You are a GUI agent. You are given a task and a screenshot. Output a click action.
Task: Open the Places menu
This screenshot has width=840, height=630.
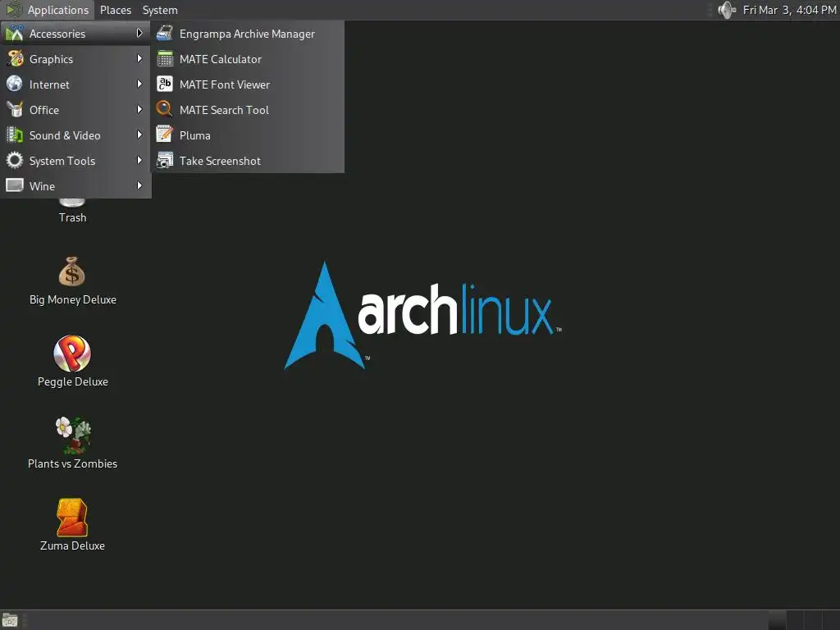(116, 10)
